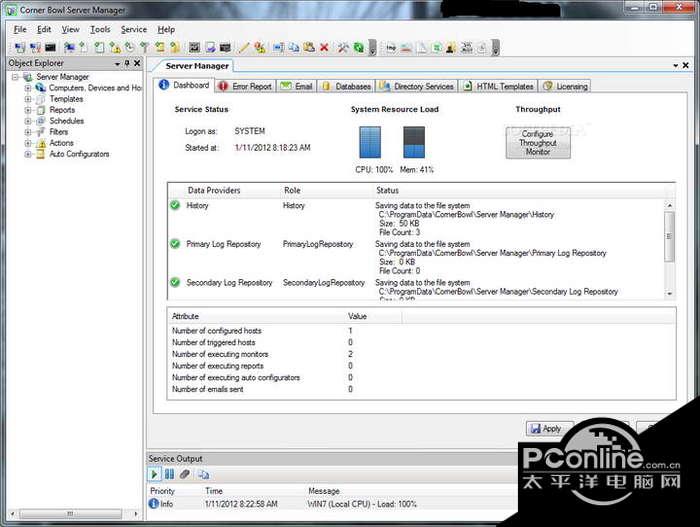The height and width of the screenshot is (527, 700).
Task: Click the green check icon beside History provider
Action: 175,205
